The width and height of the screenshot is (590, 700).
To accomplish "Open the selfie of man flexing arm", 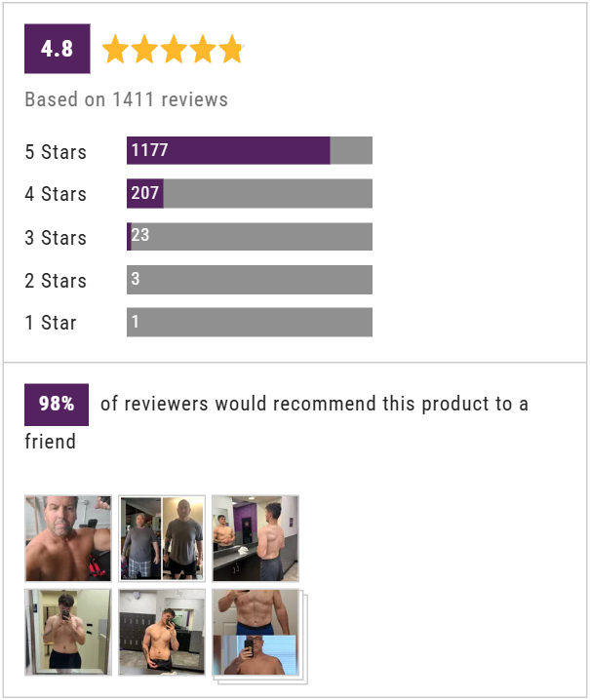I will coord(68,538).
